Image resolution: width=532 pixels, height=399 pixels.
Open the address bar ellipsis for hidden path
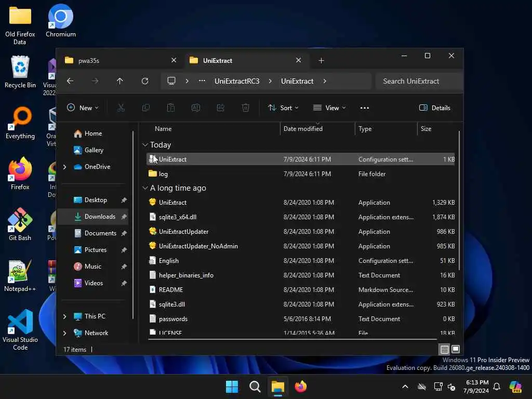[x=202, y=81]
